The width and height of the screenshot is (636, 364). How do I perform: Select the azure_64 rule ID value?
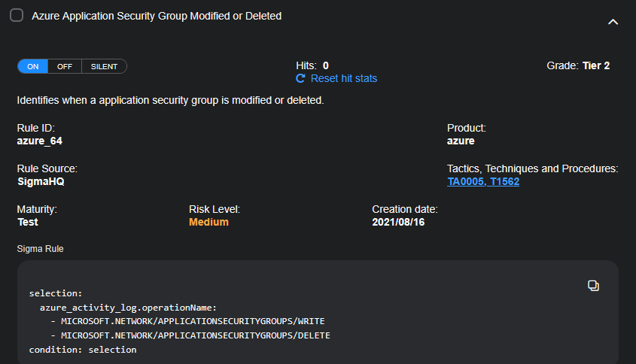pyautogui.click(x=39, y=141)
